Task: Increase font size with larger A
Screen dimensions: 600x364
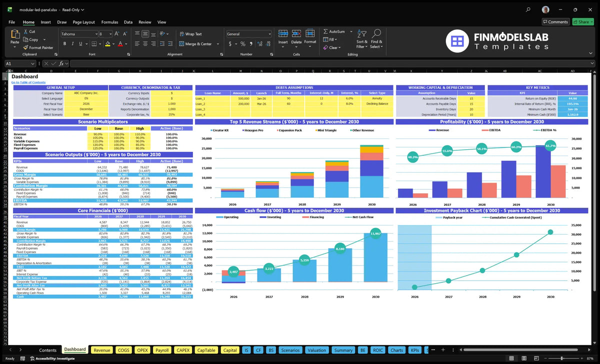Action: [x=117, y=34]
